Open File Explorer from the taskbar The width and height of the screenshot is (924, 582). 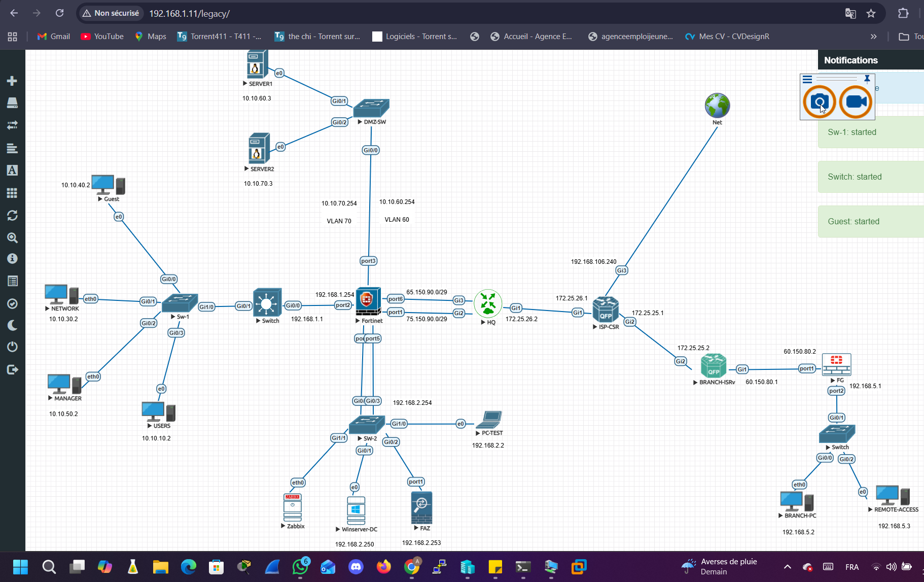[161, 567]
